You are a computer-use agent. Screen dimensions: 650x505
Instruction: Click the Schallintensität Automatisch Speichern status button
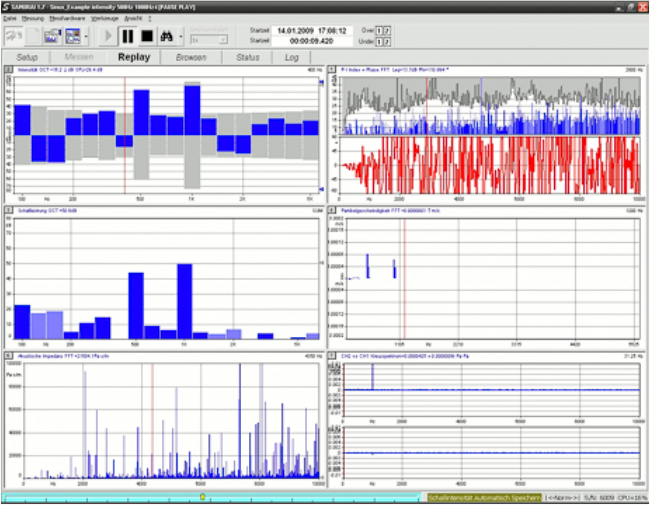click(484, 497)
